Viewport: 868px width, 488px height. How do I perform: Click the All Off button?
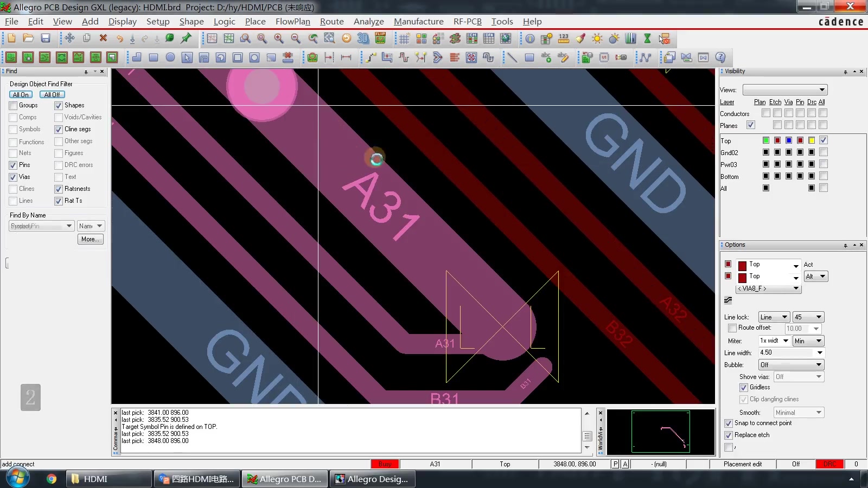[x=52, y=95]
